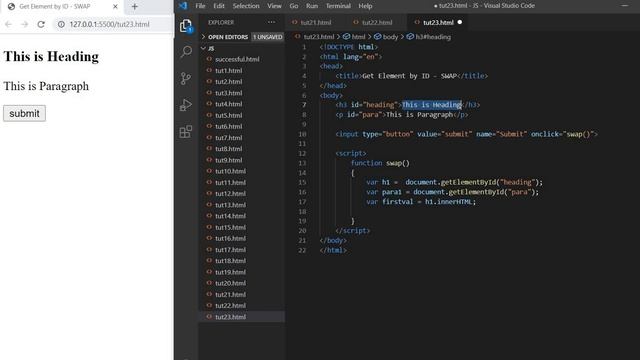
Task: Open tut9.html in Explorer
Action: point(242,160)
